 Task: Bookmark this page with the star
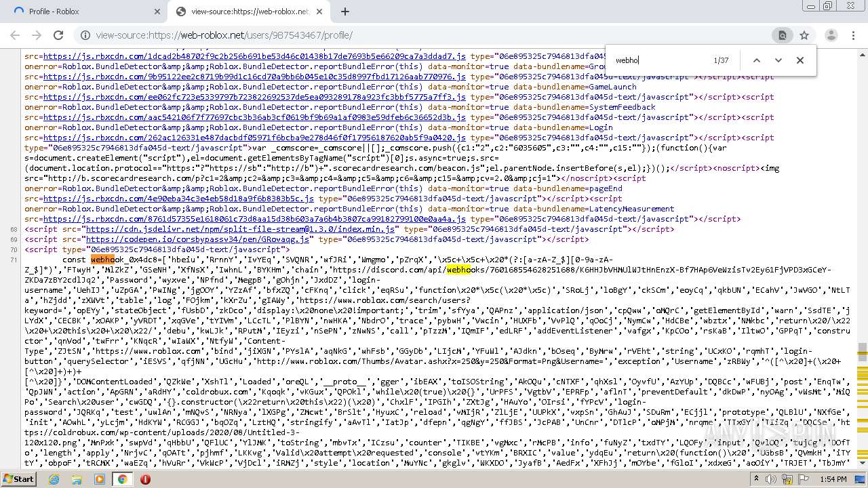[x=804, y=35]
